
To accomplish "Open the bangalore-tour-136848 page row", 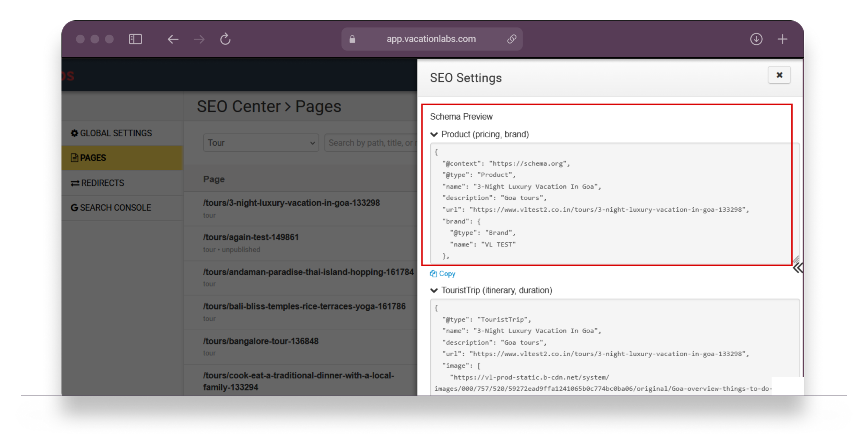I will [x=260, y=341].
